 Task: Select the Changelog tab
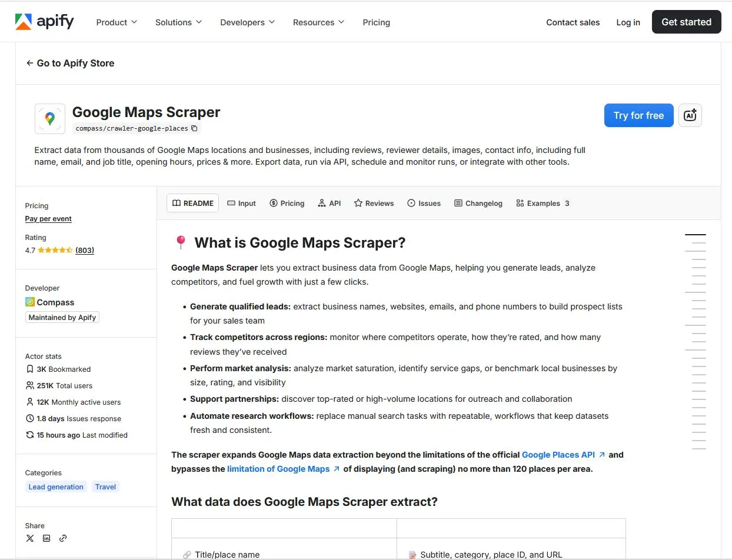(478, 204)
